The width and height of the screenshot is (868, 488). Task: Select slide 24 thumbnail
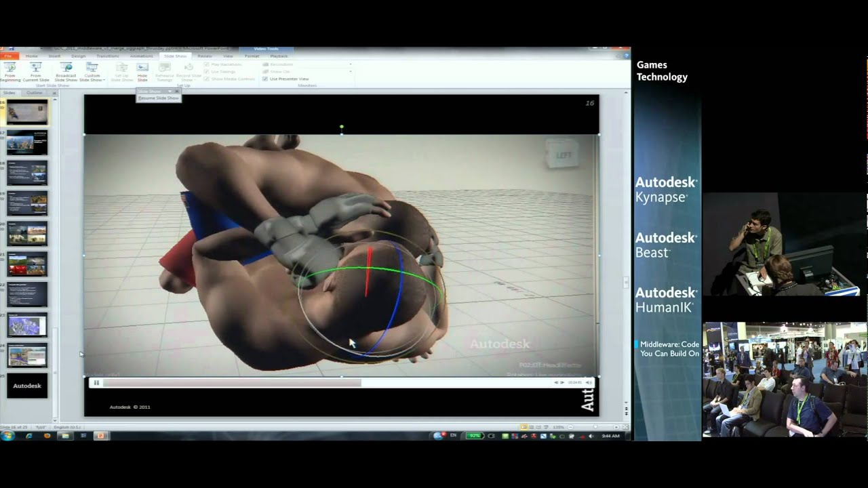point(27,355)
